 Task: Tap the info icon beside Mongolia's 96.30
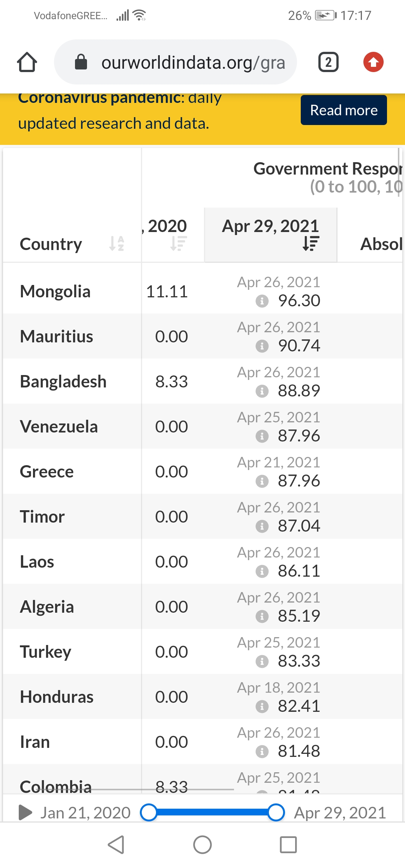[x=262, y=301]
